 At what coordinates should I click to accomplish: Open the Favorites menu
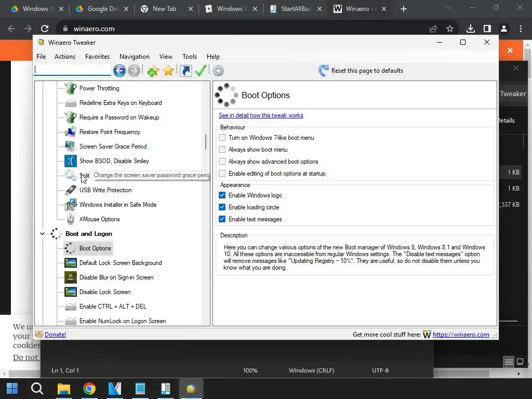pyautogui.click(x=97, y=56)
